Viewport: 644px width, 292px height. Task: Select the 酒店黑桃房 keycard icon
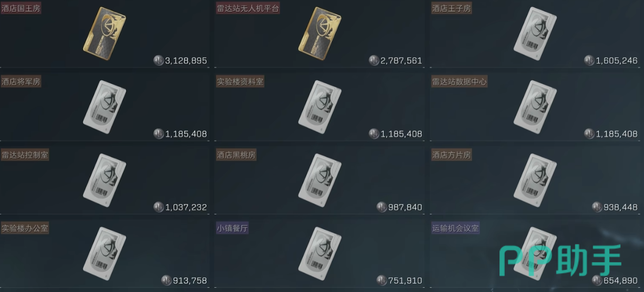click(320, 179)
